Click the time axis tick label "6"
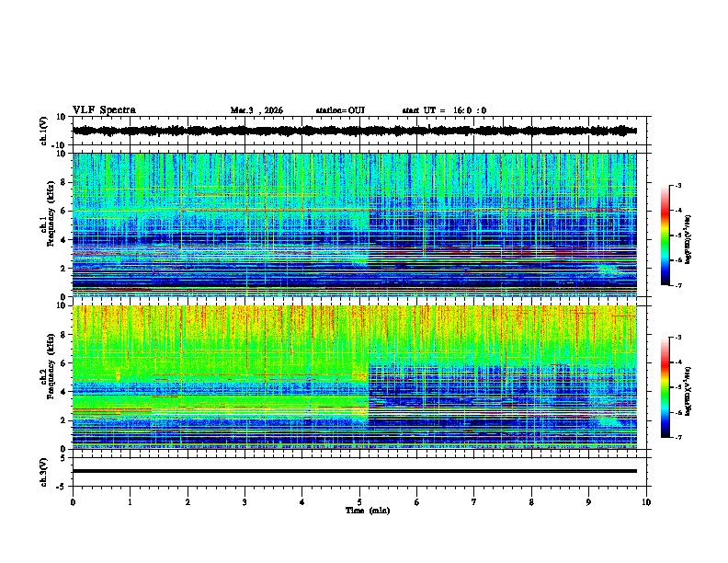 point(417,502)
